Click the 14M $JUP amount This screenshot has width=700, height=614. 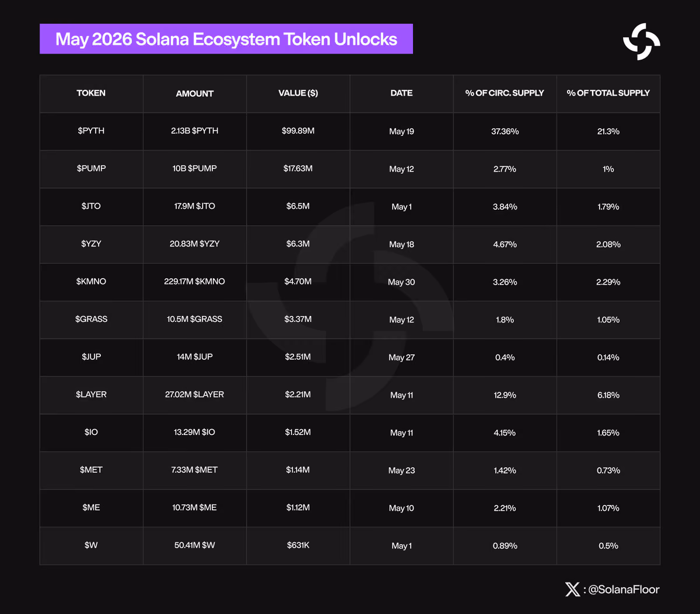pos(195,356)
